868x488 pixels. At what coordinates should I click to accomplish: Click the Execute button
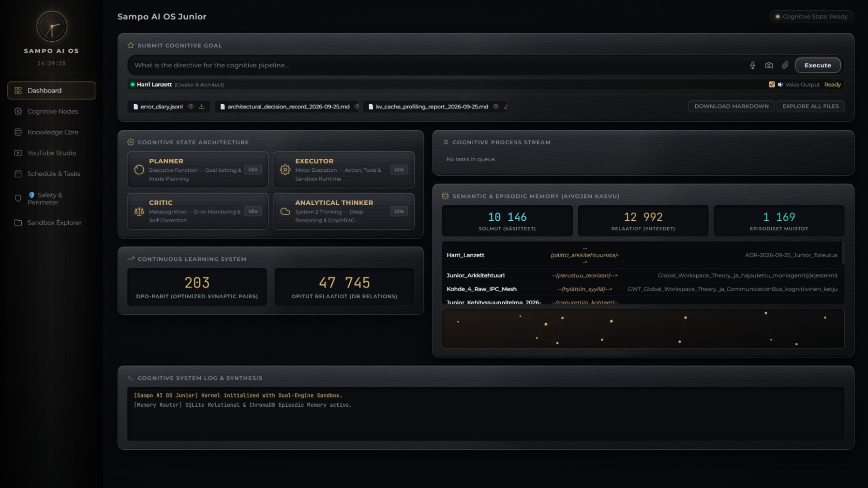[x=818, y=65]
